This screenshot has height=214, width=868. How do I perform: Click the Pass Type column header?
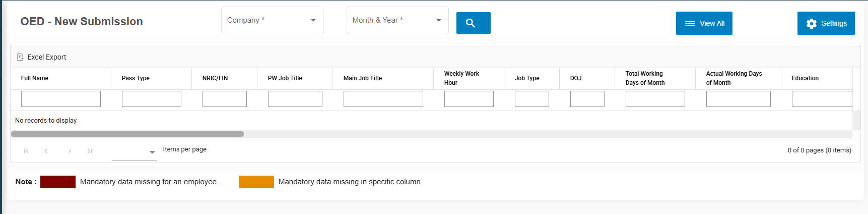coord(136,78)
